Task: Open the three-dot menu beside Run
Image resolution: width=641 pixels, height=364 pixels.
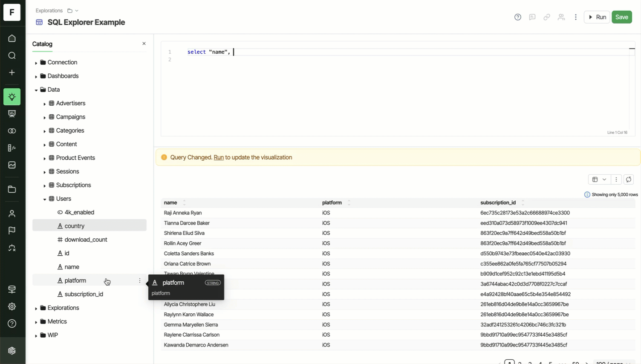Action: click(x=576, y=17)
